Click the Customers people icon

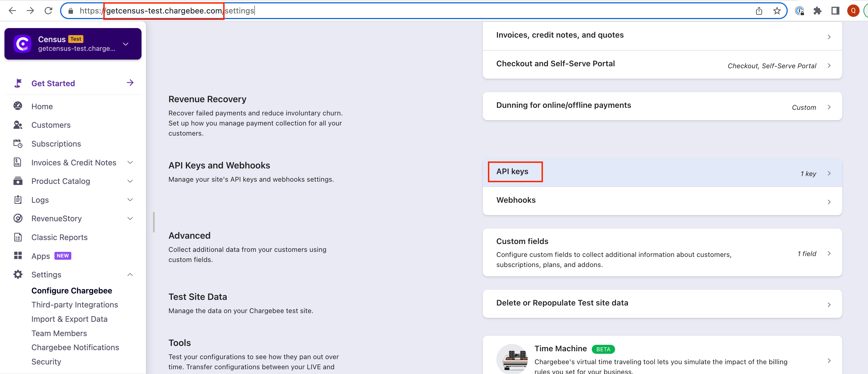click(18, 125)
